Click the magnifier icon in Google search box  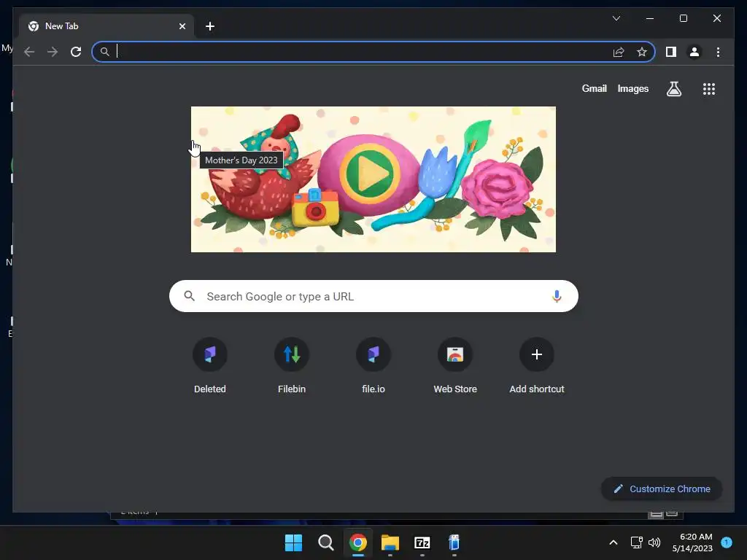tap(189, 296)
